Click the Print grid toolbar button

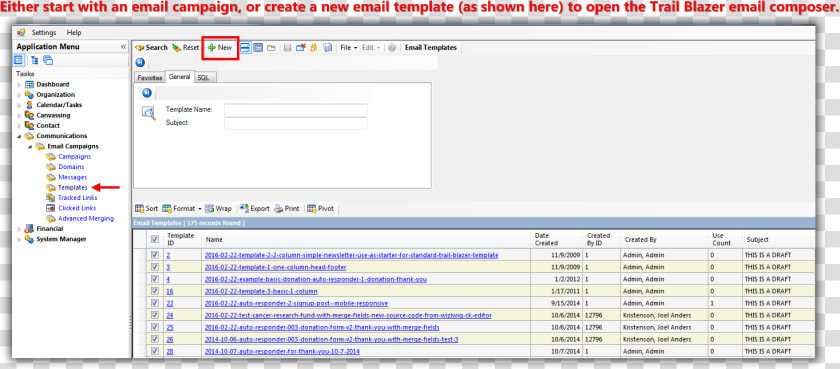[287, 209]
